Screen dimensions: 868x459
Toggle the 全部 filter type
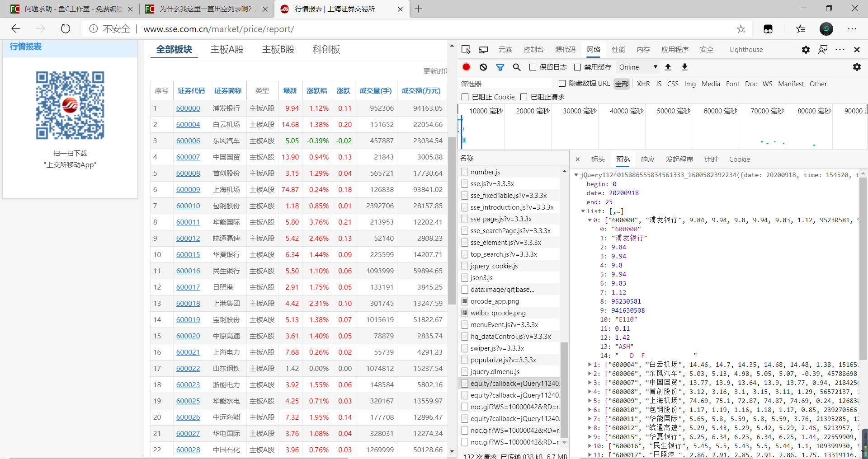[622, 84]
